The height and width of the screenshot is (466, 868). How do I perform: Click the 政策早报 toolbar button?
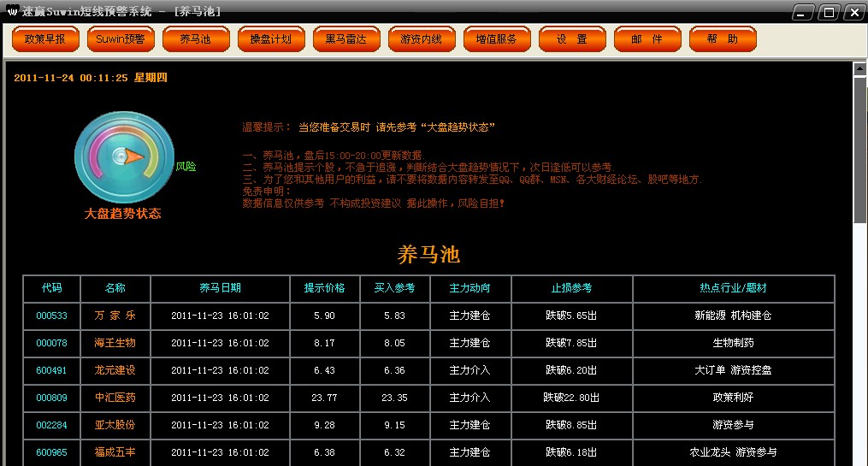click(44, 39)
